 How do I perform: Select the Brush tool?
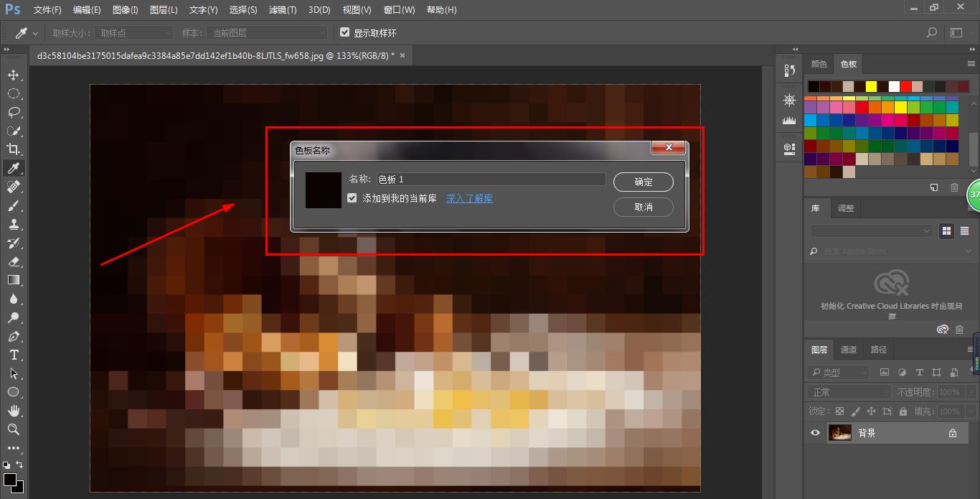[x=13, y=205]
